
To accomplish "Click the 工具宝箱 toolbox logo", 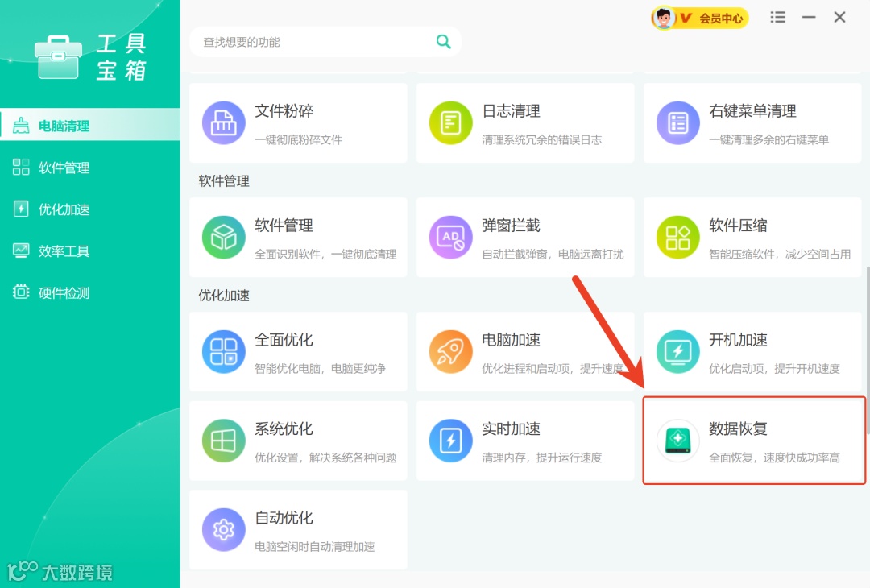I will (58, 57).
